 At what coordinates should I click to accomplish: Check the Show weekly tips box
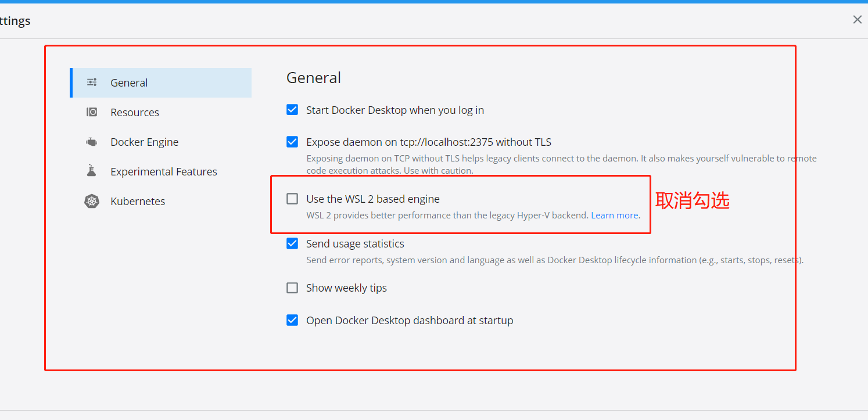[292, 288]
